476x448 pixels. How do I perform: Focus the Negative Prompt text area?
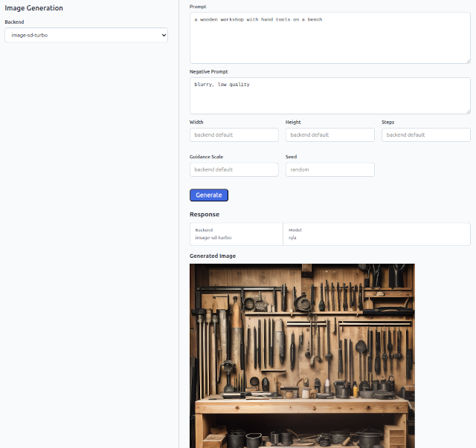point(330,96)
